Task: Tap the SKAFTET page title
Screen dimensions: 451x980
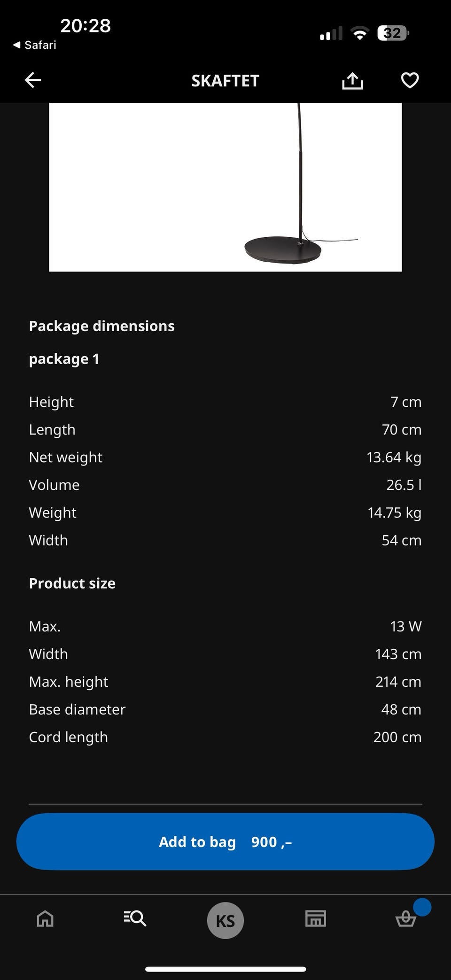Action: coord(225,81)
